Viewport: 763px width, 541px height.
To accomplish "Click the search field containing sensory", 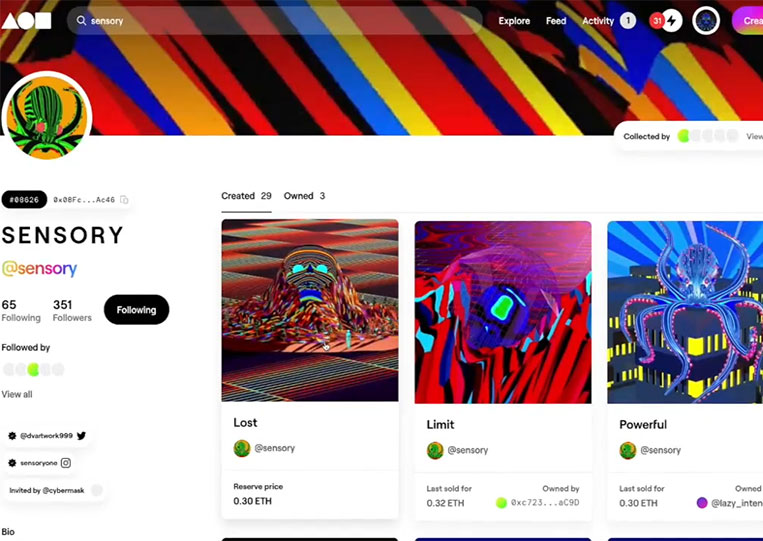I will coord(274,20).
